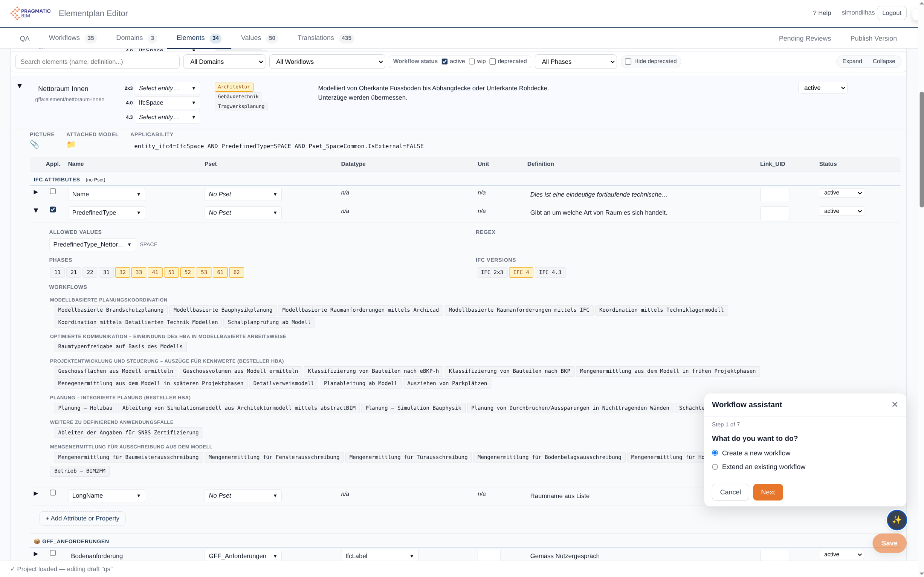The height and width of the screenshot is (577, 924).
Task: Collapse the Nettoraum Innen element
Action: pos(20,86)
